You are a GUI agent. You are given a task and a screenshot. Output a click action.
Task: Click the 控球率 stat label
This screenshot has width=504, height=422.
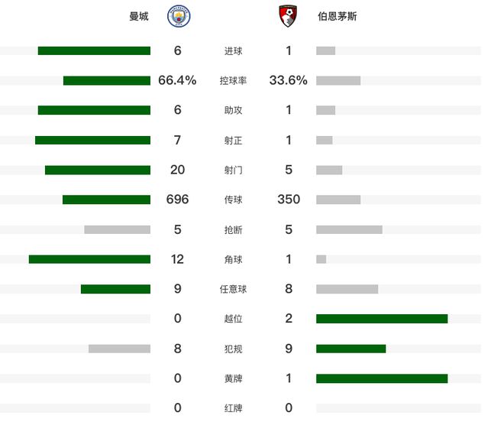coord(233,80)
